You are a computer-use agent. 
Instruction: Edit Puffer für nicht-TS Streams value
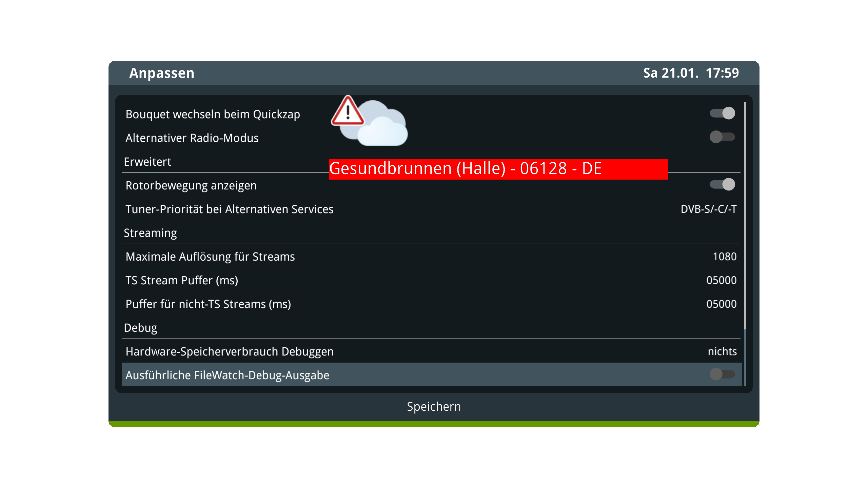[722, 304]
